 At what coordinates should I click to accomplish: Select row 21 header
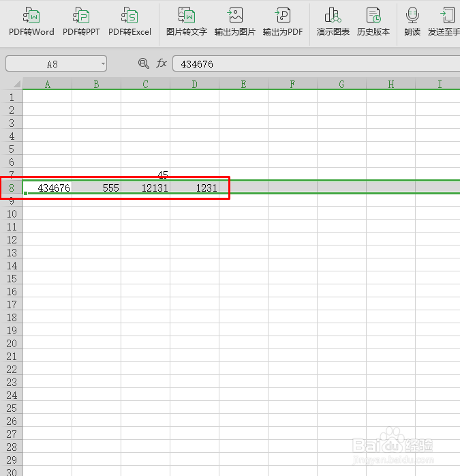click(12, 357)
